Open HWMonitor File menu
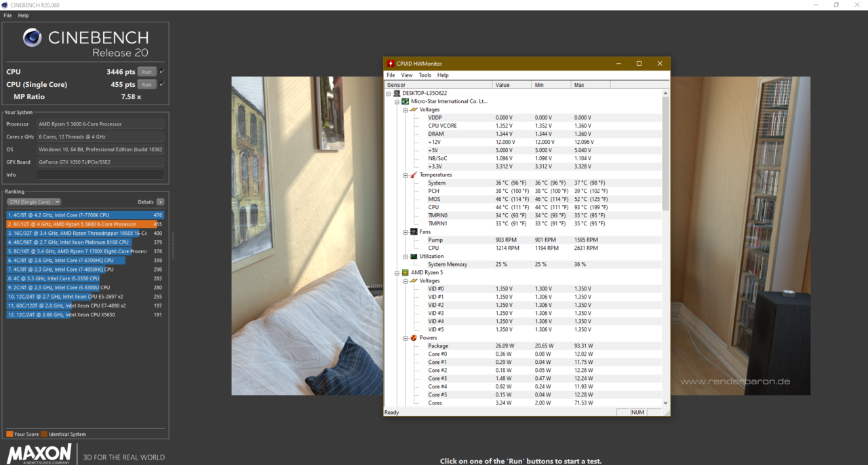Screen dimensions: 868x465 click(391, 75)
